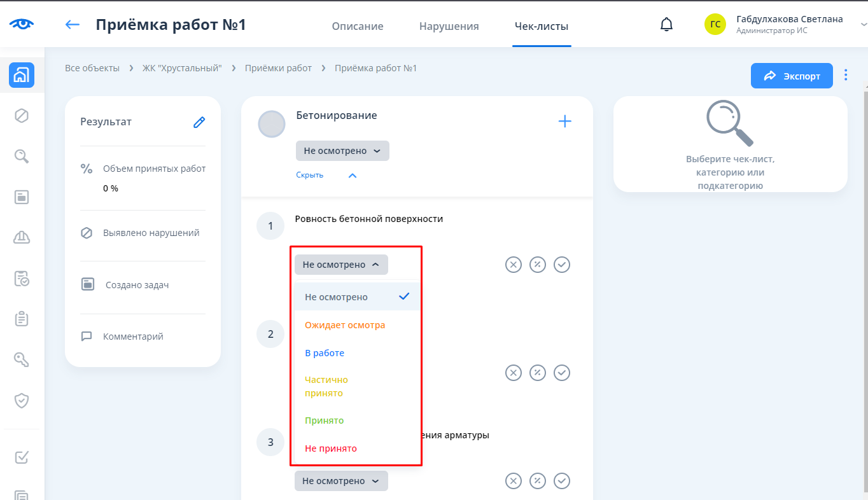
Task: Collapse the checklist with the Скрыть chevron
Action: coord(353,176)
